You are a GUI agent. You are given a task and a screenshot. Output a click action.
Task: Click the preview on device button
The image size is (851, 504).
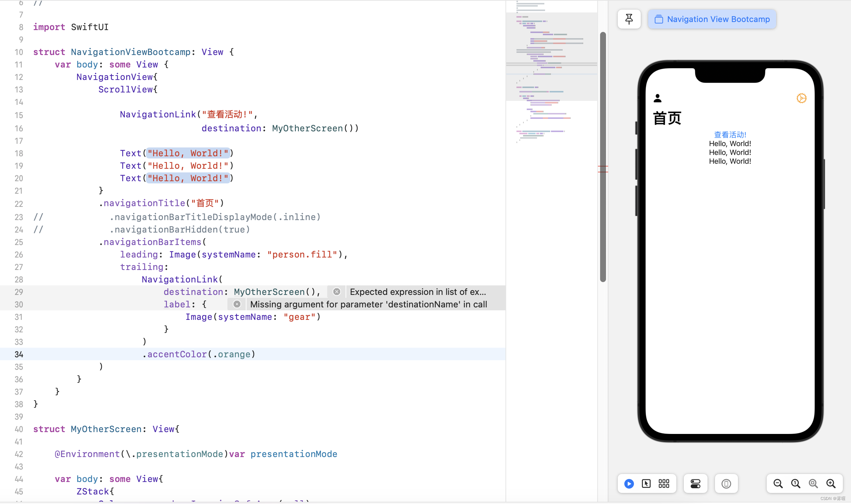726,483
